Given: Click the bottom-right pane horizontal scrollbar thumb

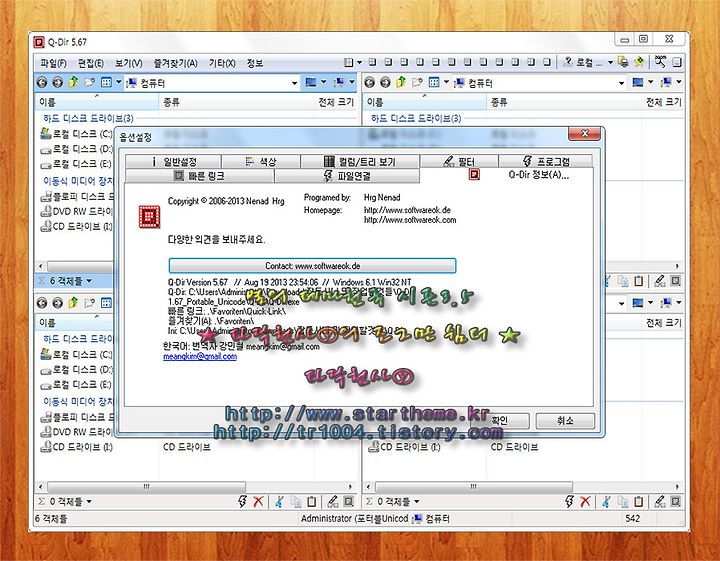Looking at the screenshot, I should (x=474, y=487).
